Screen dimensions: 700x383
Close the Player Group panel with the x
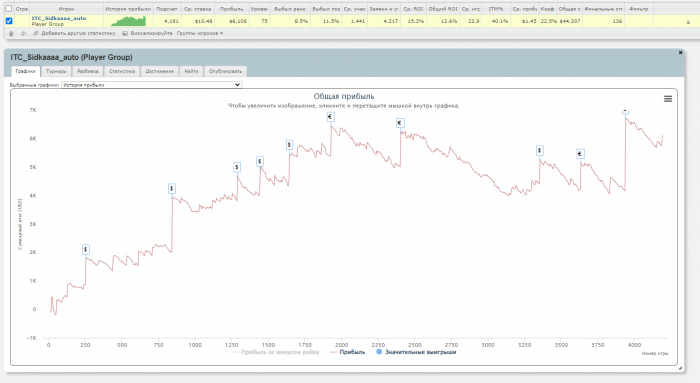point(680,53)
